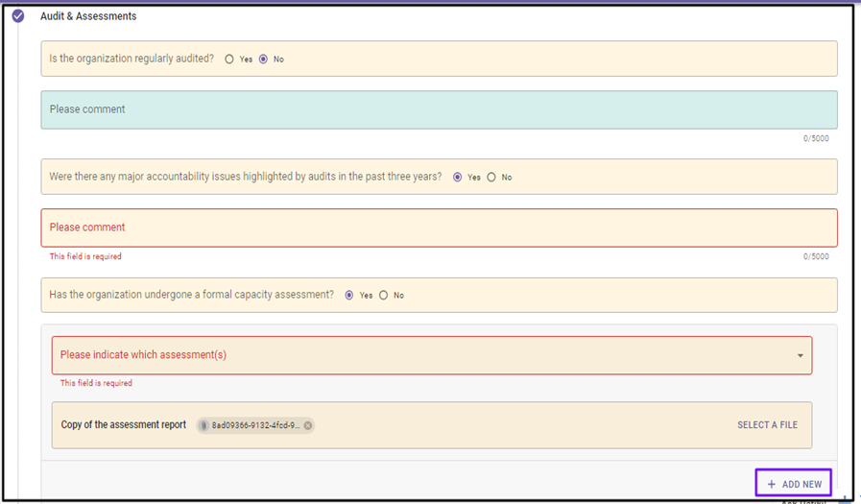This screenshot has height=504, width=861.
Task: Click the attachment icon in the file chip
Action: (x=205, y=425)
